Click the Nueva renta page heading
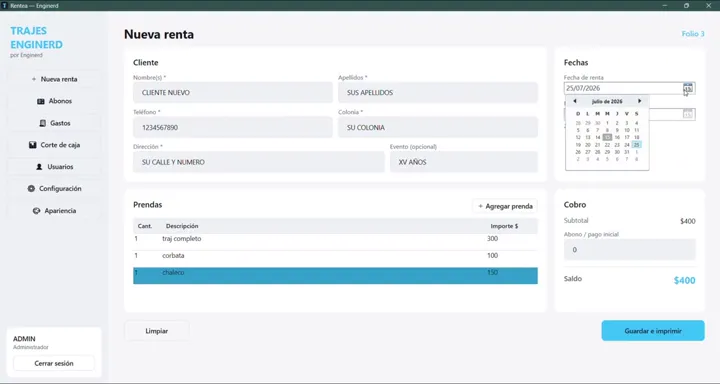Image resolution: width=720 pixels, height=384 pixels. point(159,34)
